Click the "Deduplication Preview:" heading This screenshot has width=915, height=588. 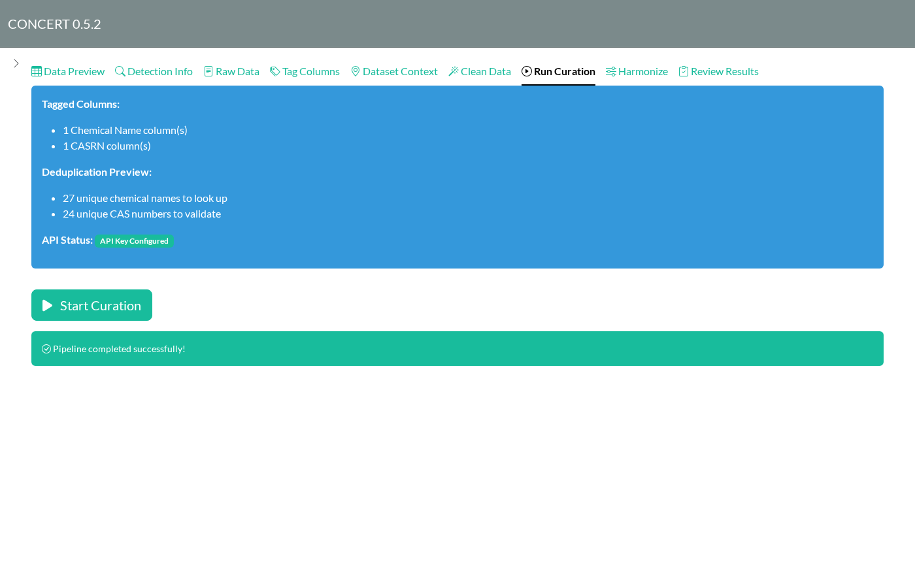point(97,172)
